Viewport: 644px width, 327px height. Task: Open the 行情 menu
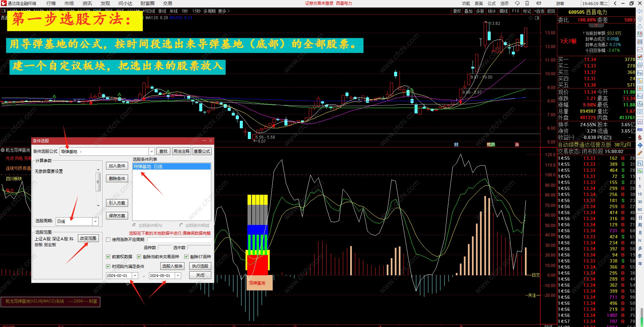tap(51, 3)
